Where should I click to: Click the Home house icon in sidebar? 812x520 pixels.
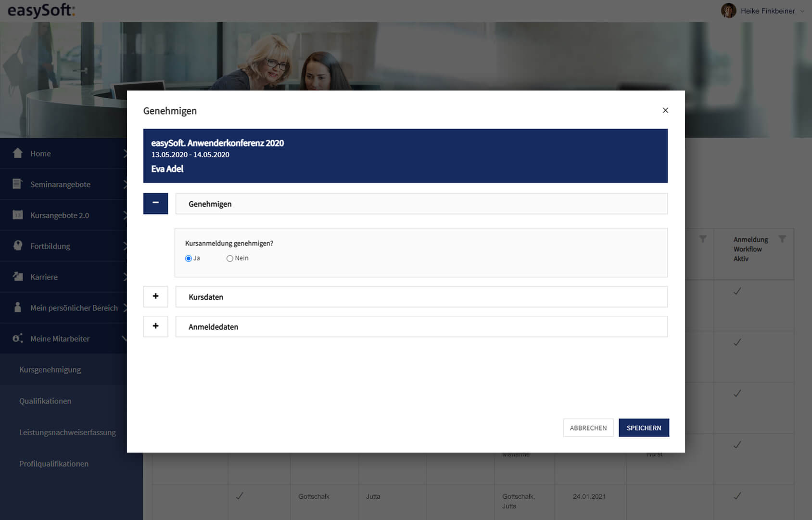pyautogui.click(x=18, y=153)
